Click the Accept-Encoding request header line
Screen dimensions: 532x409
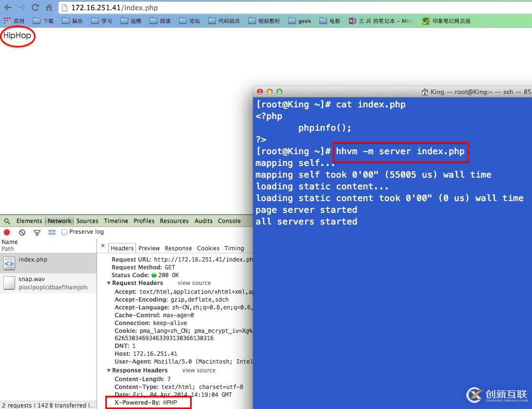172,300
